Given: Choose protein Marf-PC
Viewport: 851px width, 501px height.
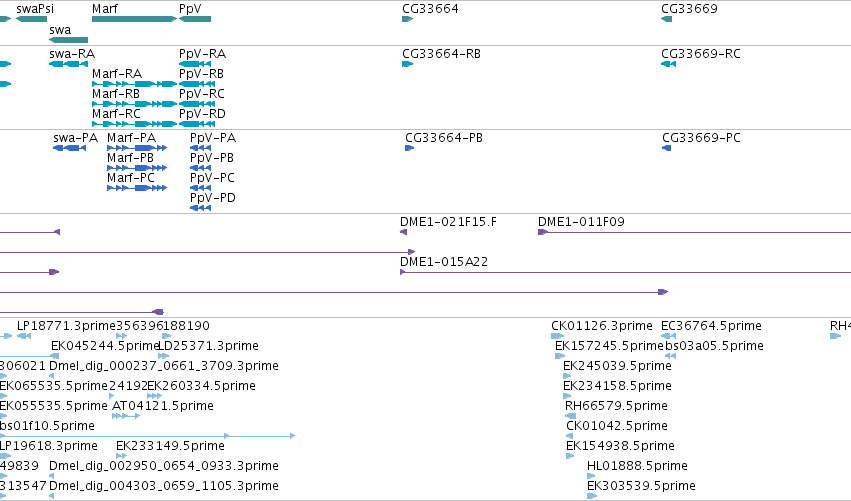Looking at the screenshot, I should [131, 178].
